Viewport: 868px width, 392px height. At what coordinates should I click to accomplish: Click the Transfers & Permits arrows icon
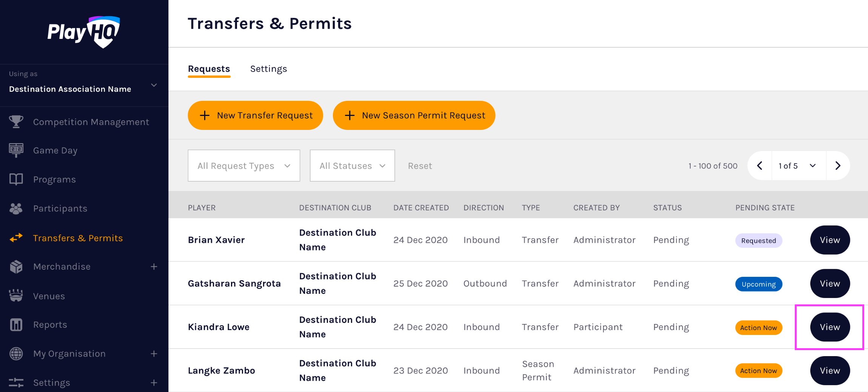click(15, 238)
